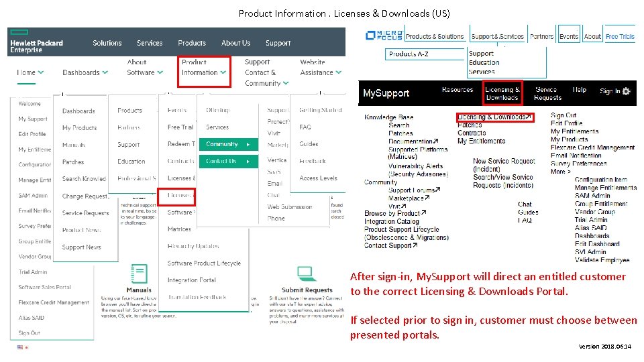
Task: Click Integration Catalog link in MySupport
Action: (x=391, y=221)
